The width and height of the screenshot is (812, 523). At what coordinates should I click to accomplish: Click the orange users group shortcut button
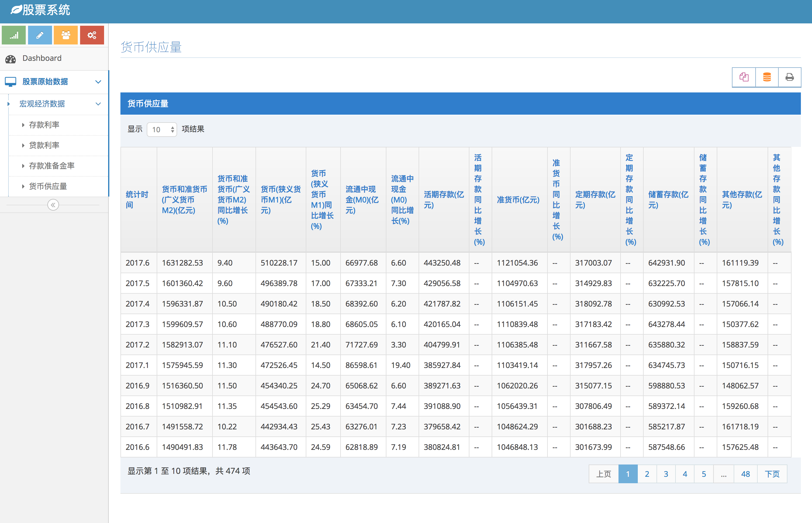66,35
